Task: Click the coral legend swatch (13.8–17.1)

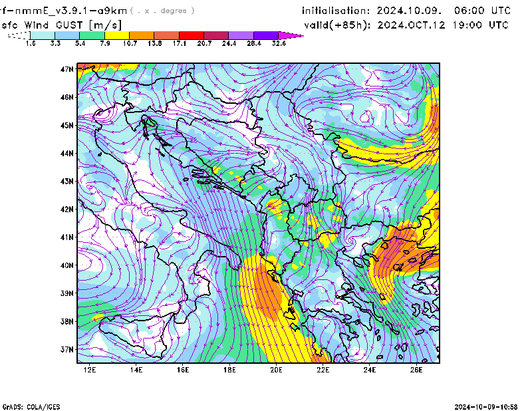Action: [x=167, y=35]
